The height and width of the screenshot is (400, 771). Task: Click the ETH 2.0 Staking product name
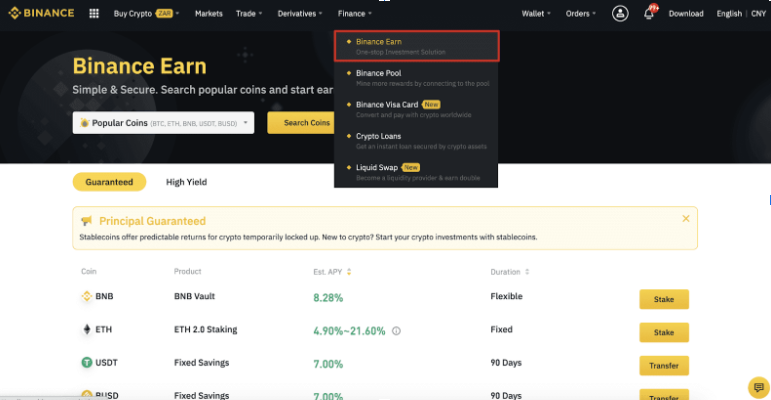click(206, 329)
